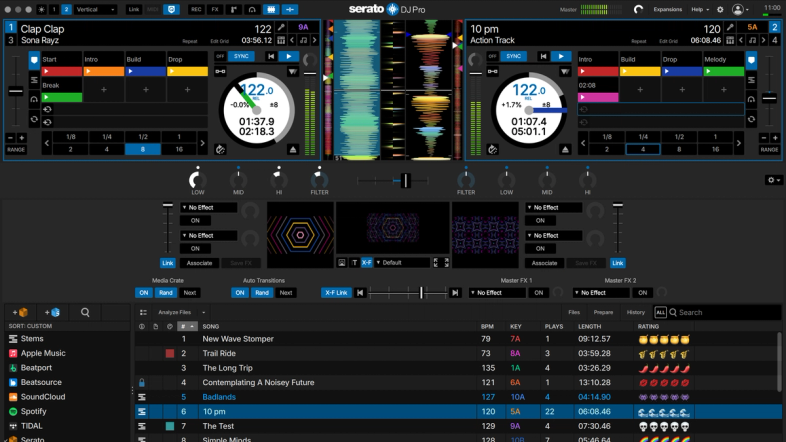Toggle the X-F Link button

coord(336,293)
